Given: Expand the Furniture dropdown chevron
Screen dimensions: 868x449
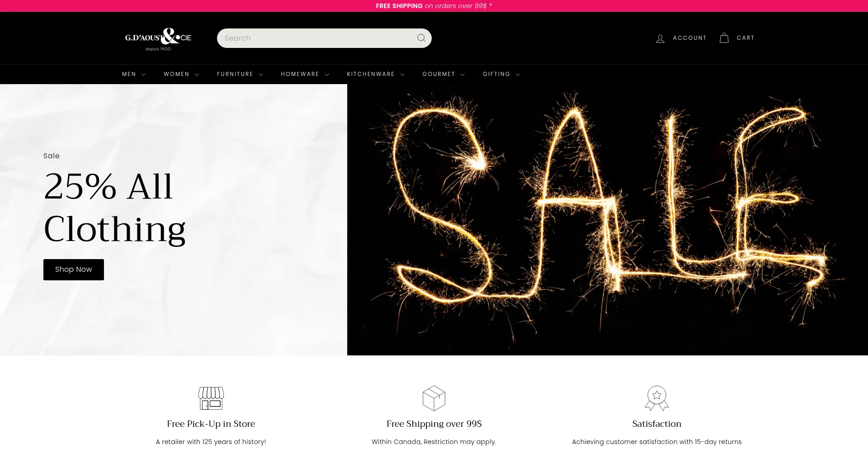Looking at the screenshot, I should point(261,75).
